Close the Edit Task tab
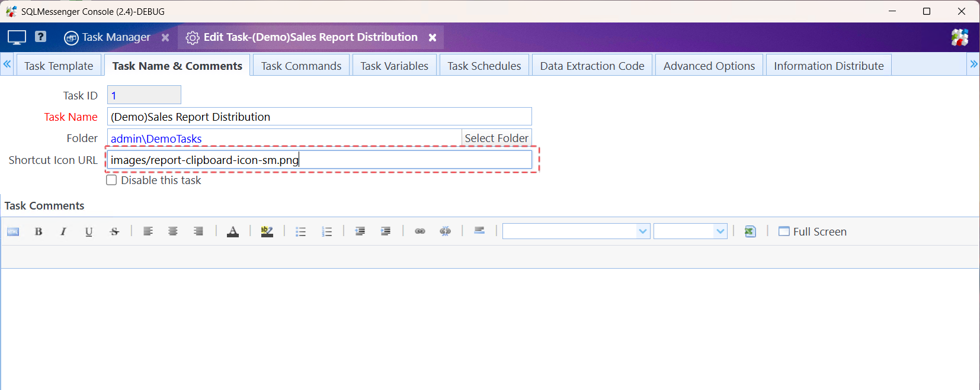This screenshot has height=390, width=980. [433, 37]
